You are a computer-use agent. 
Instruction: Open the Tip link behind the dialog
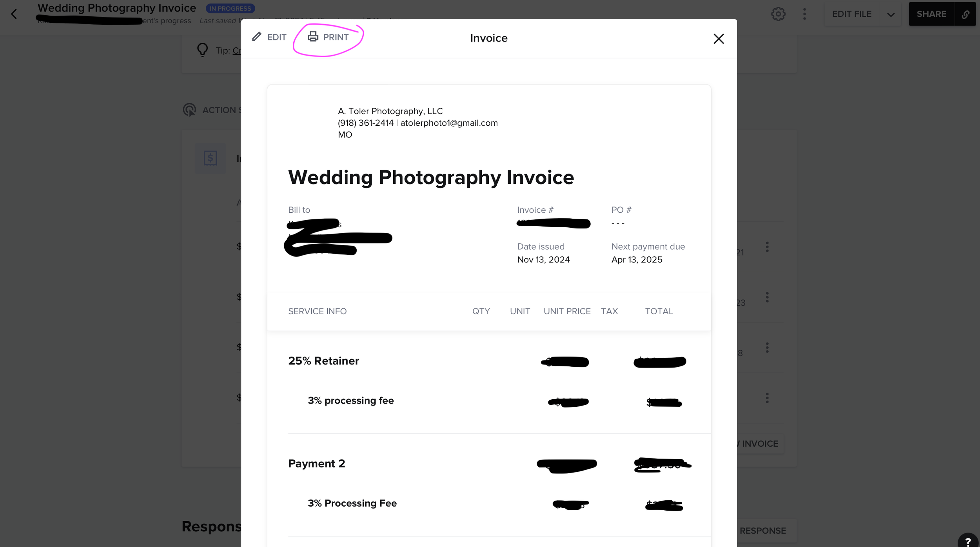pos(237,51)
